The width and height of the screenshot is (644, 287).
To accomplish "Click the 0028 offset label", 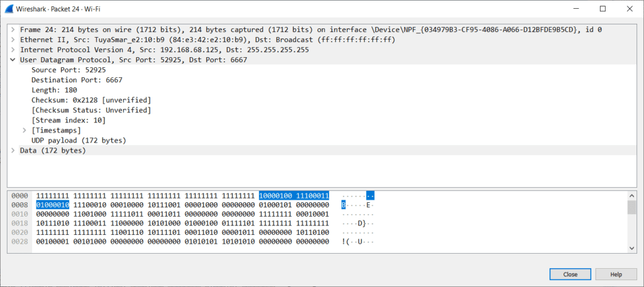I will (19, 242).
